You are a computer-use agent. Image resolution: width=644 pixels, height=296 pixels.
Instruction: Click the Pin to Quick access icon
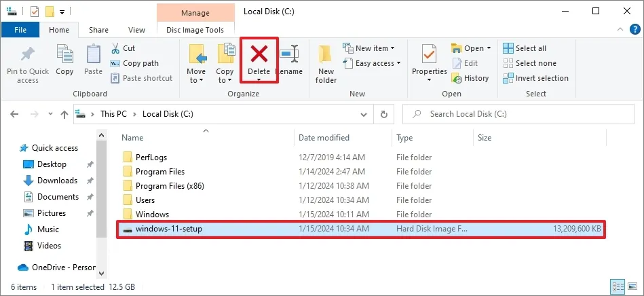pyautogui.click(x=28, y=54)
